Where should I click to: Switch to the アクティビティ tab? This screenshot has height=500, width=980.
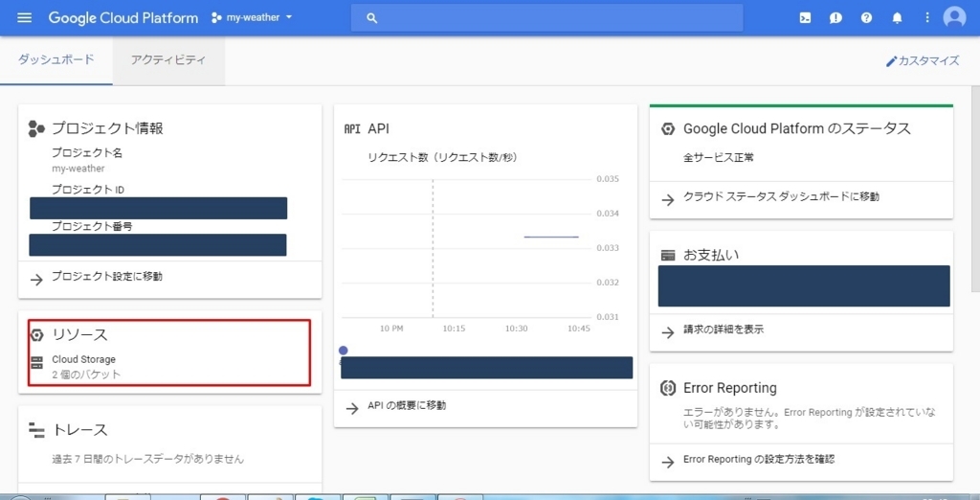pyautogui.click(x=168, y=60)
